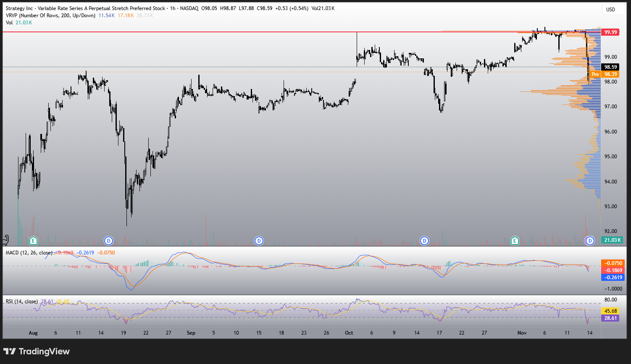Click the TradingView logo at bottom left
This screenshot has height=364, width=631.
(37, 351)
